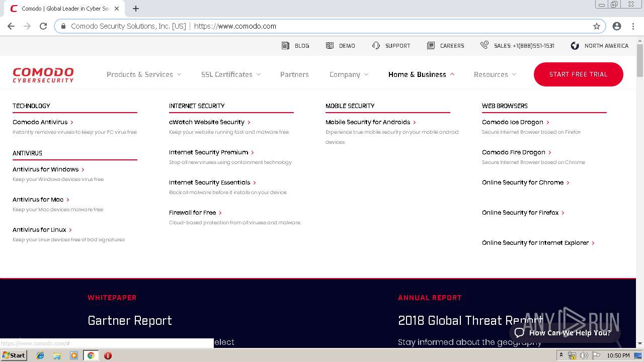This screenshot has width=644, height=362.
Task: Open Comodo Antivirus link
Action: (x=43, y=122)
